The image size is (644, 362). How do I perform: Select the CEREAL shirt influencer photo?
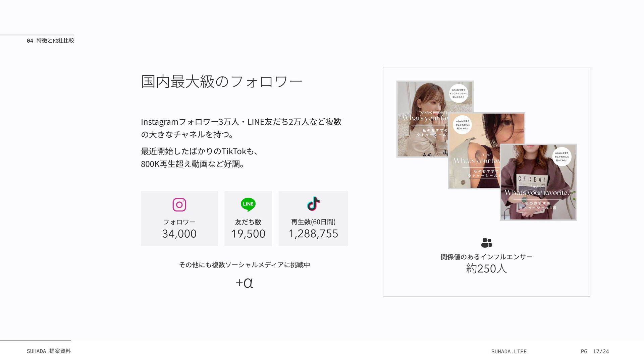coord(538,182)
